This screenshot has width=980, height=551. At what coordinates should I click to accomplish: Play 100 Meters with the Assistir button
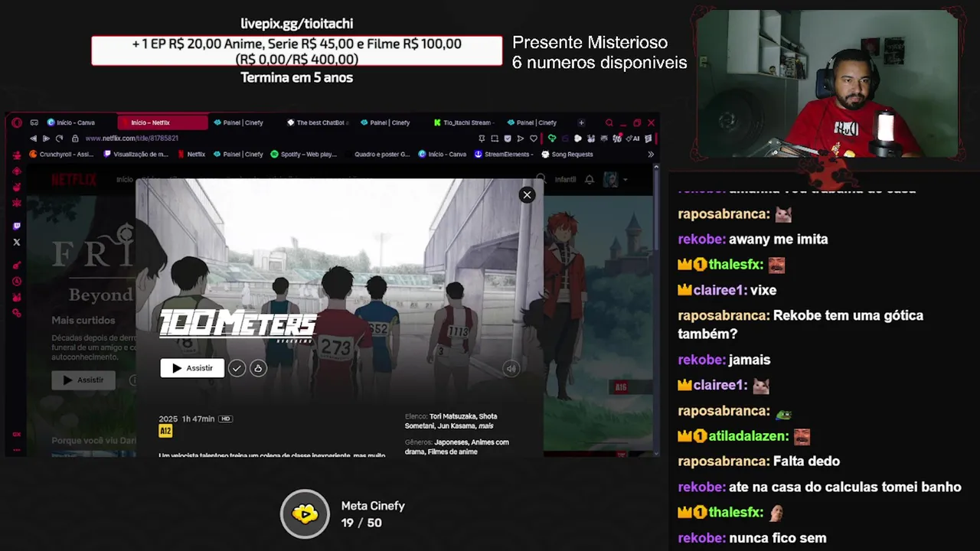192,368
